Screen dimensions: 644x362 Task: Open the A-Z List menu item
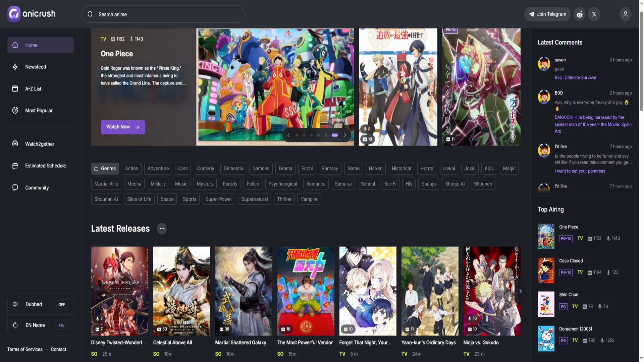[33, 89]
